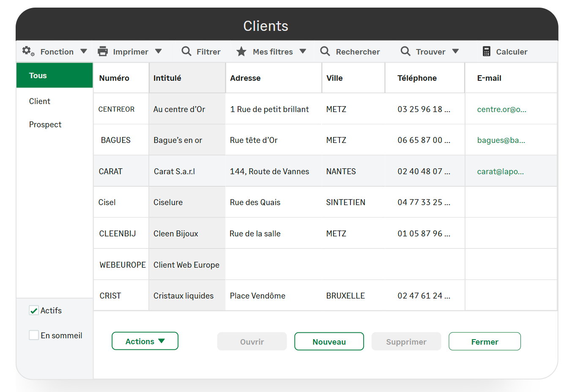Open the Actions dropdown button
This screenshot has height=392, width=583.
point(145,341)
